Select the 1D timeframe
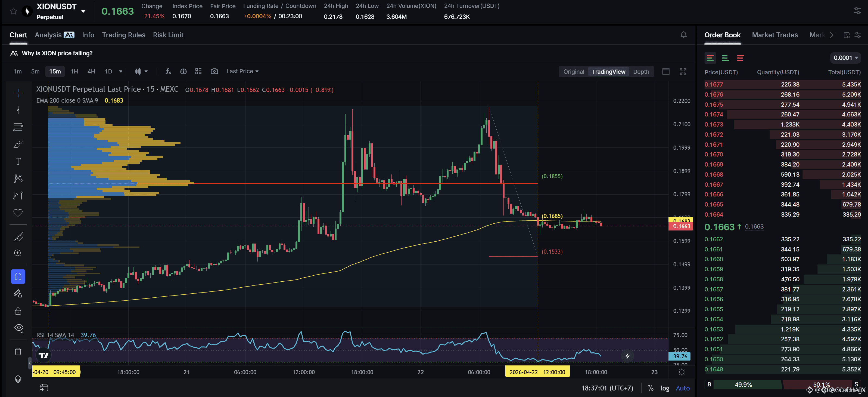The image size is (868, 397). (108, 72)
